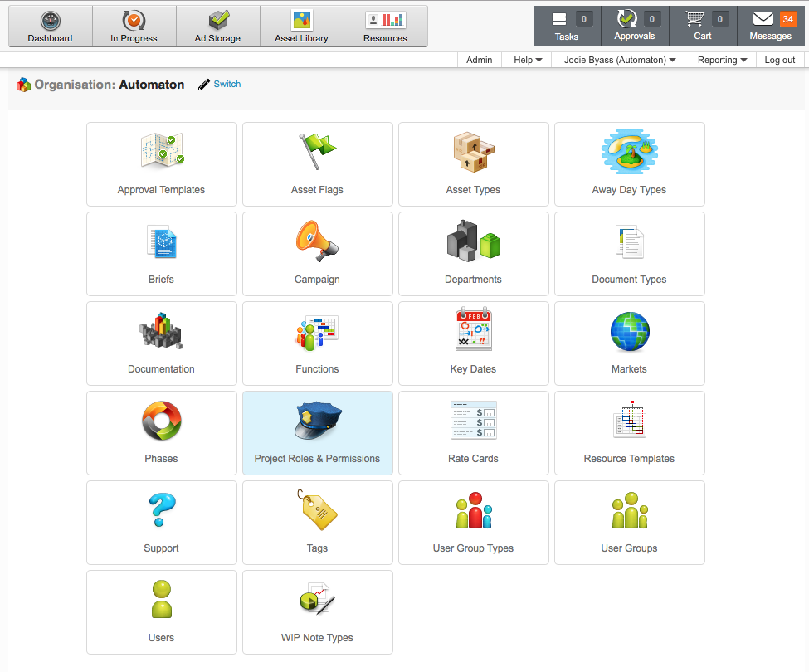Click the Asset Flags green flag icon

tap(317, 151)
